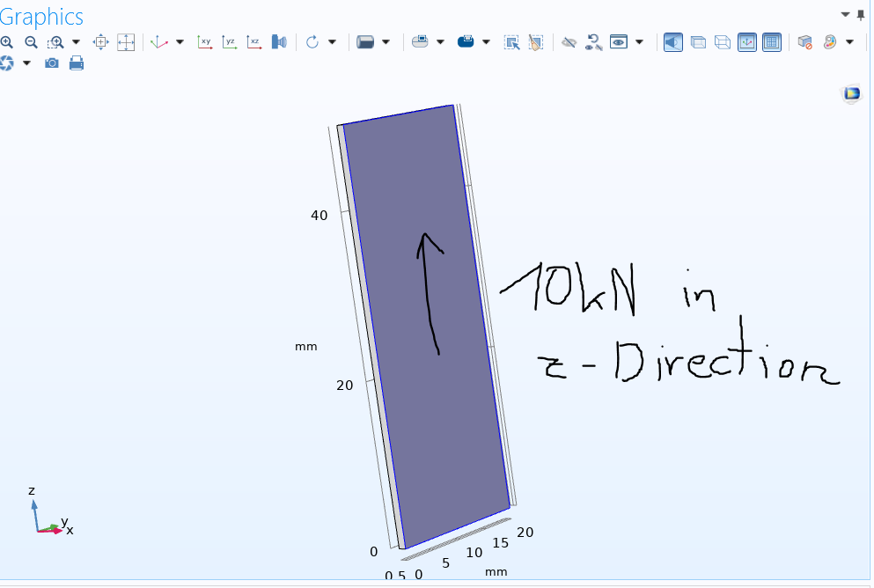Take an image snapshot with the camera icon
The image size is (874, 588).
coord(52,62)
